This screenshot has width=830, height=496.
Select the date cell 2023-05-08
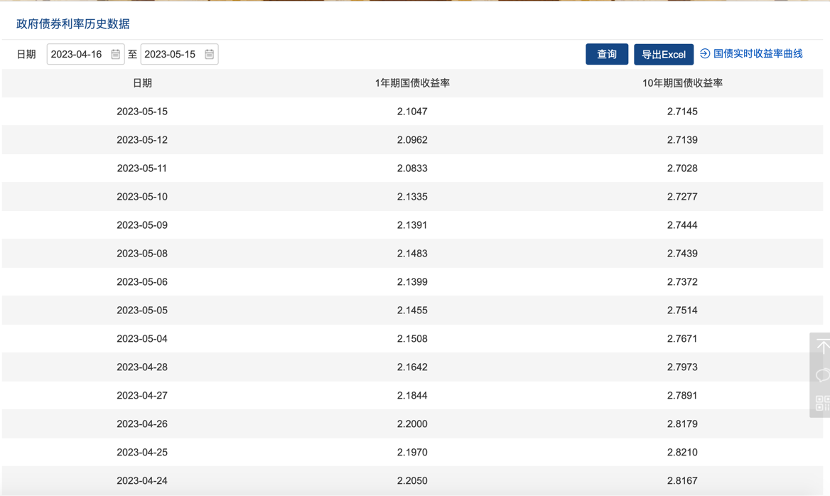click(x=142, y=254)
